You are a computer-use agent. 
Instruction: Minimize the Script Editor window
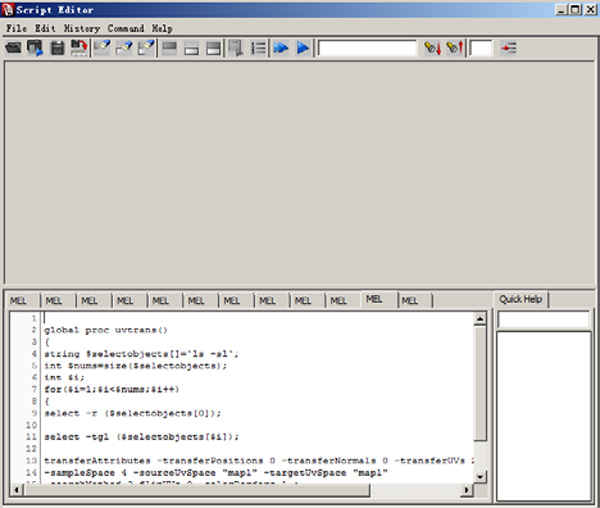(x=561, y=10)
